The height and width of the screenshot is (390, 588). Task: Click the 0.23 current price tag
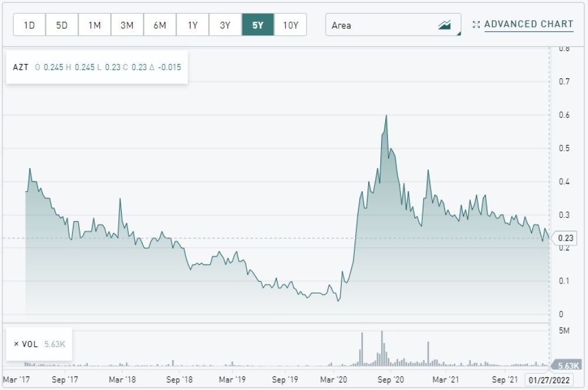[x=567, y=238]
